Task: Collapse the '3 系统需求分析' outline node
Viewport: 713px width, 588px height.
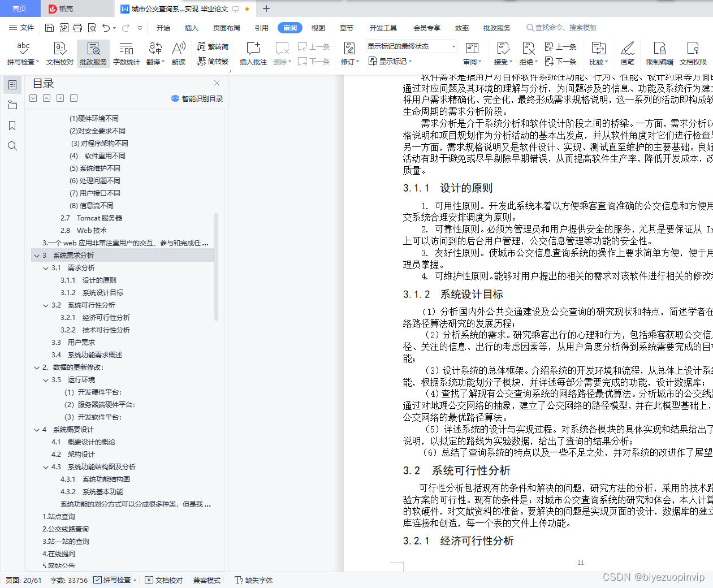Action: click(37, 256)
